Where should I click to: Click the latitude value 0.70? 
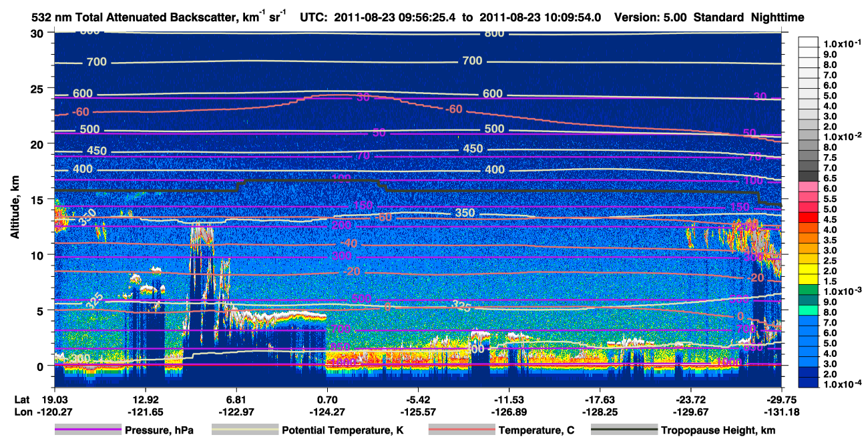pyautogui.click(x=327, y=399)
